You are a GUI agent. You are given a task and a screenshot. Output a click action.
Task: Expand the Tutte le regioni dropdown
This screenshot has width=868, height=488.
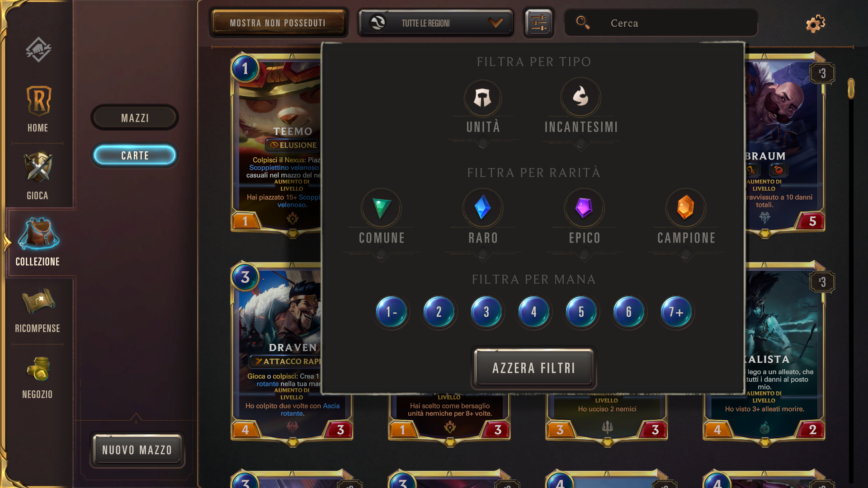click(436, 23)
